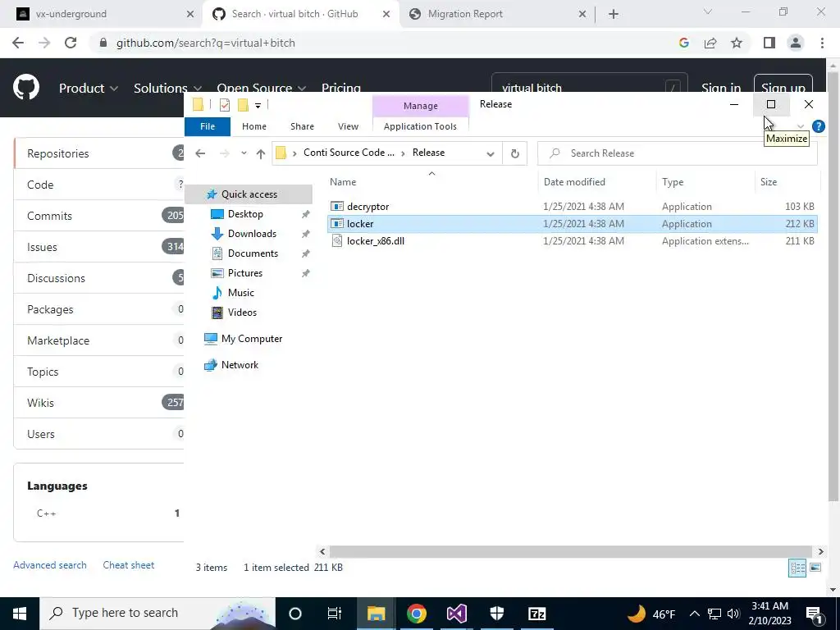
Task: Open Chrome profile avatar
Action: [796, 43]
